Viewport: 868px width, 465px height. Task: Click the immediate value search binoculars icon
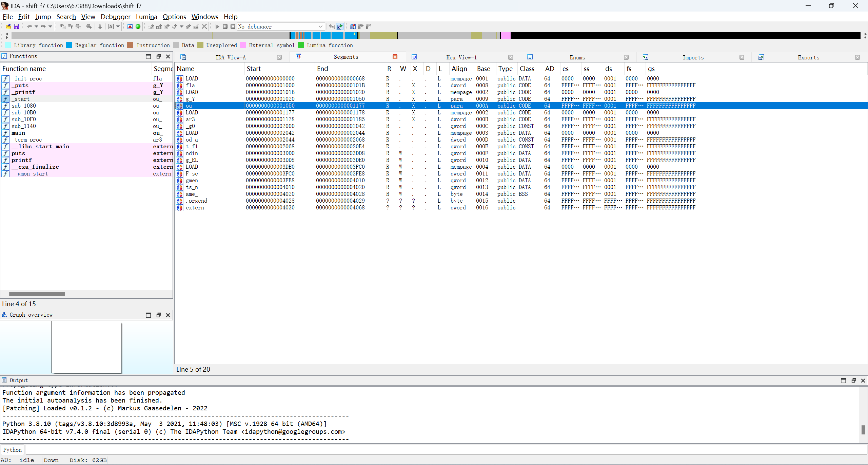tap(78, 26)
